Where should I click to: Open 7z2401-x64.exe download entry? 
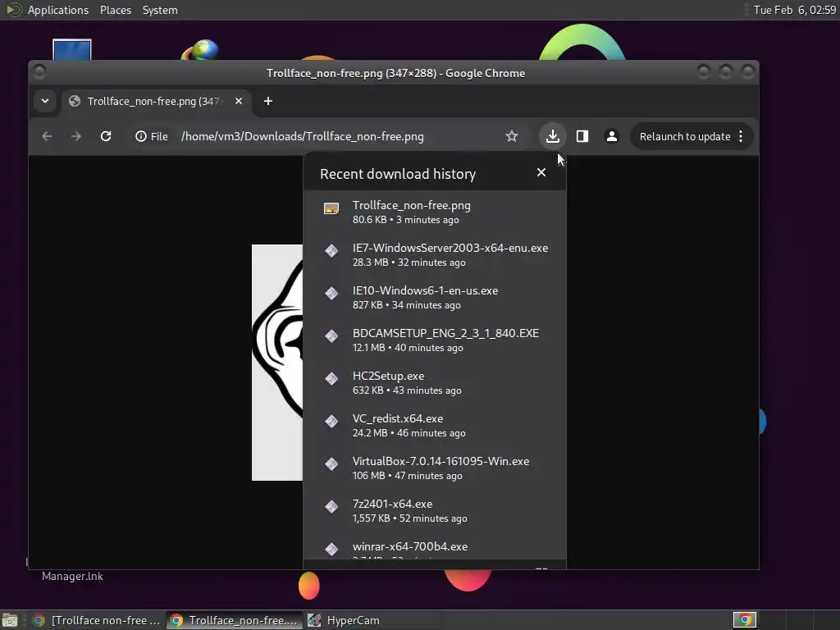[435, 510]
